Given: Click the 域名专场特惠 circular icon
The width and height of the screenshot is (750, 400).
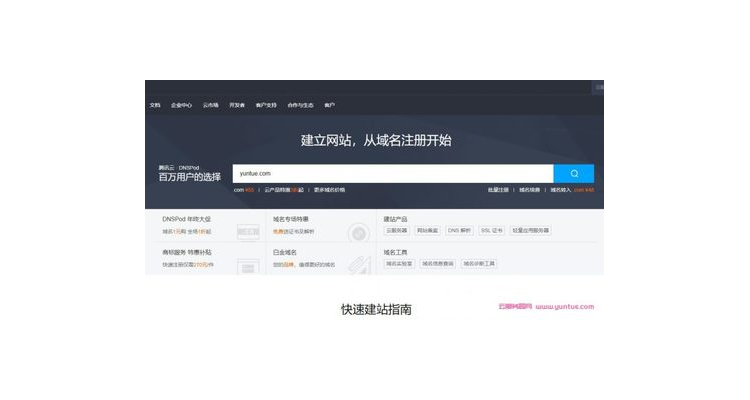Looking at the screenshot, I should coord(359,233).
